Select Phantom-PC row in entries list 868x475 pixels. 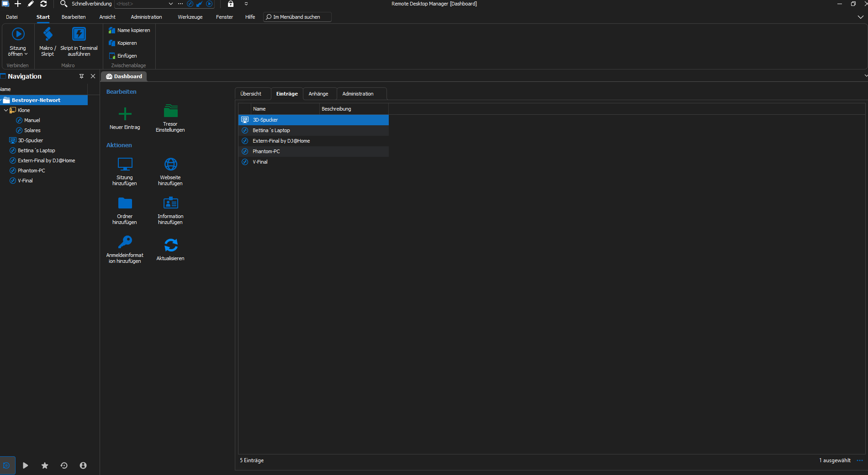click(x=313, y=151)
